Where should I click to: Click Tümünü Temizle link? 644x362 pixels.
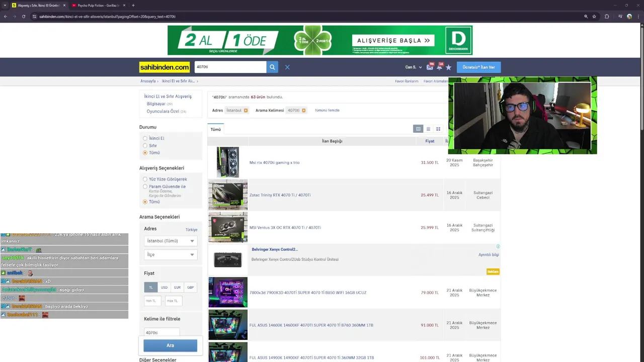(327, 110)
